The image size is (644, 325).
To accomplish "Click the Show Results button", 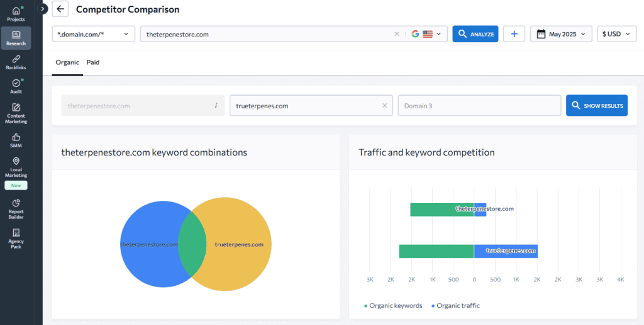I will point(597,106).
